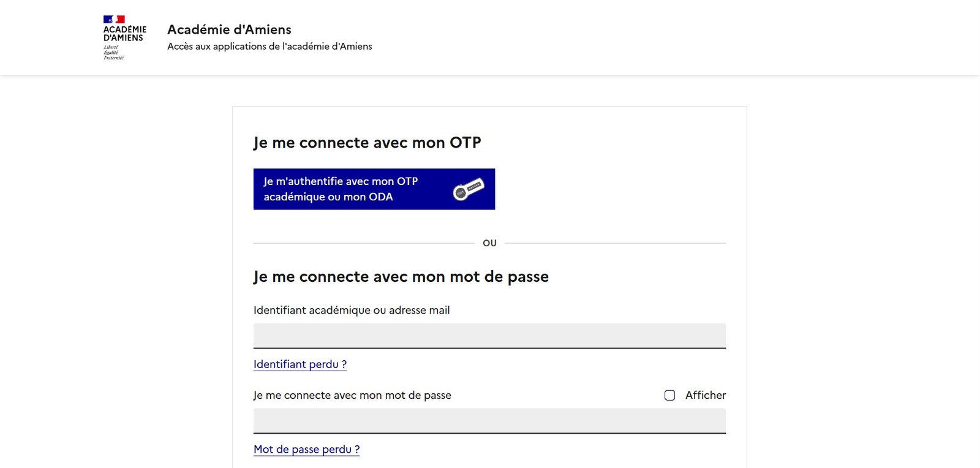The image size is (980, 468).
Task: Tick the Afficher password checkbox
Action: click(669, 396)
